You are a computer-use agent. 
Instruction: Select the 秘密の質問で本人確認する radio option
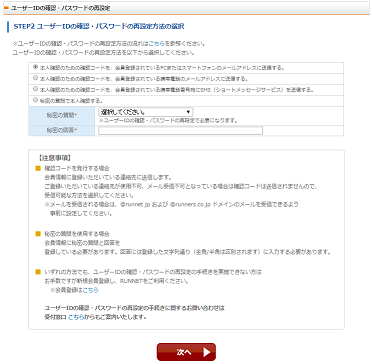point(35,100)
